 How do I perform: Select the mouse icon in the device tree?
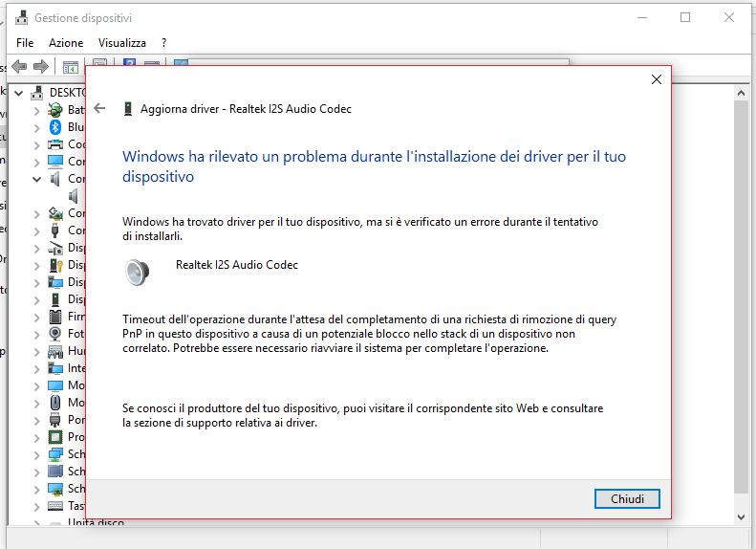[55, 403]
